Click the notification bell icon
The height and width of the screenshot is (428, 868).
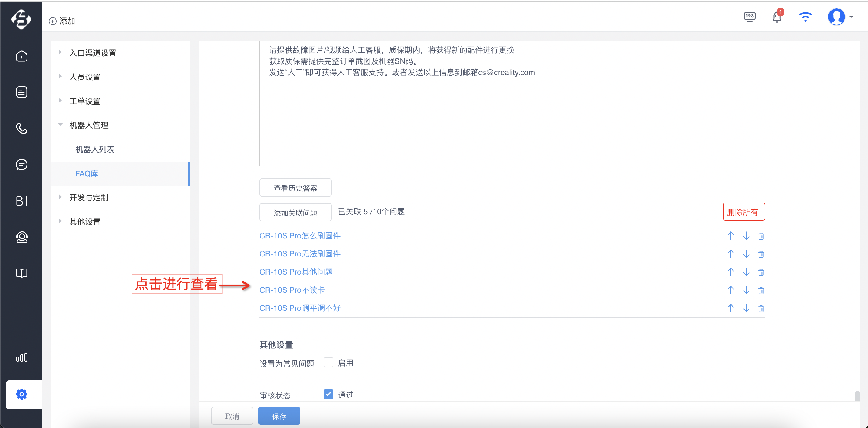[x=777, y=17]
